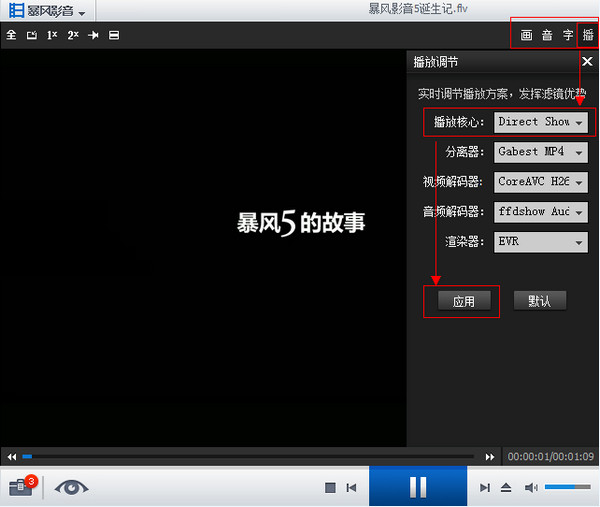The height and width of the screenshot is (507, 600).
Task: Click the file title 暴风影音5诞生记.flv
Action: click(x=418, y=8)
